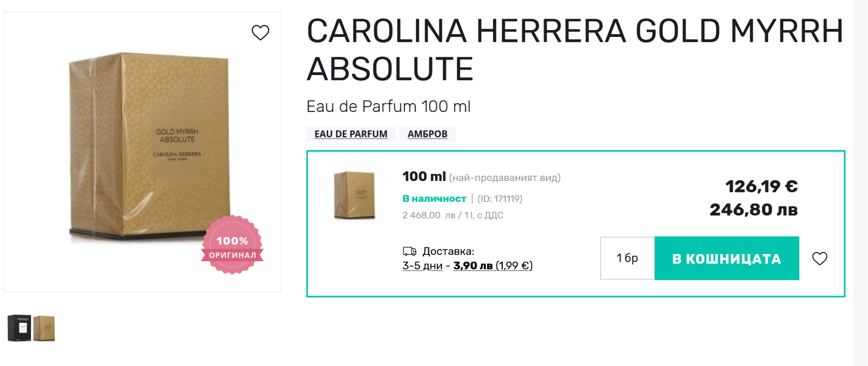Image resolution: width=868 pixels, height=366 pixels.
Task: Click the delivery truck icon
Action: pyautogui.click(x=409, y=251)
